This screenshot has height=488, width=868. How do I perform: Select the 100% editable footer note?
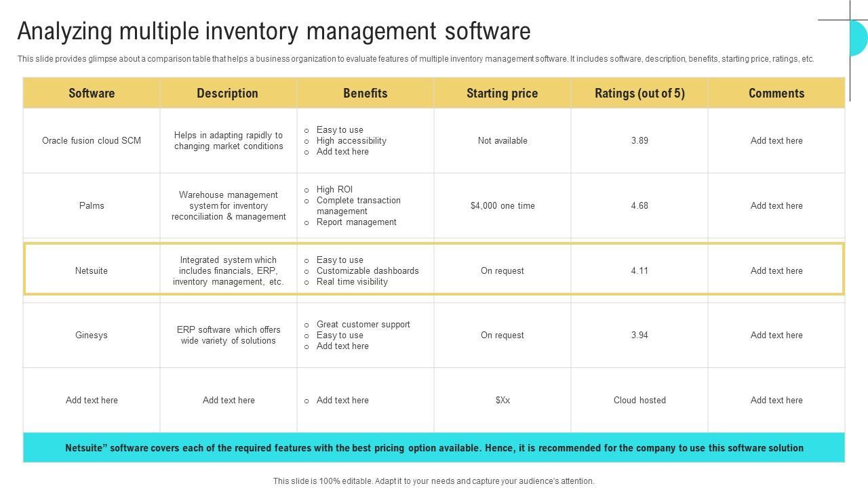434,481
